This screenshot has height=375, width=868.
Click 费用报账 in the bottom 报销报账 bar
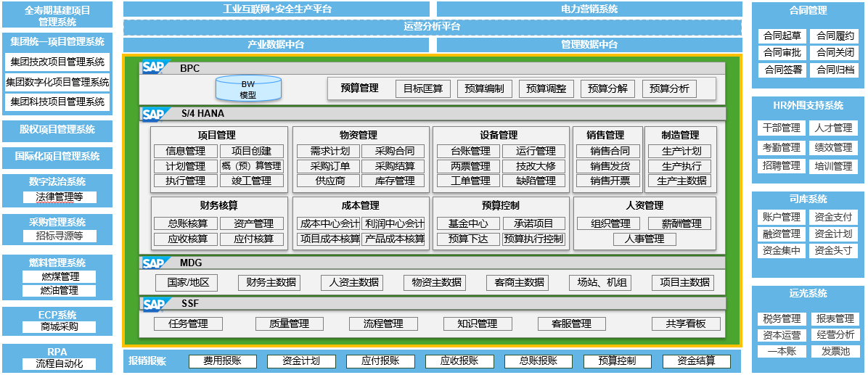222,360
